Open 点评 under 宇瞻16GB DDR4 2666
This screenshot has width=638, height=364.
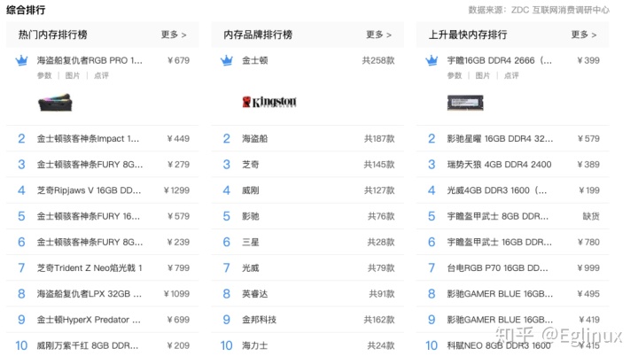point(511,75)
